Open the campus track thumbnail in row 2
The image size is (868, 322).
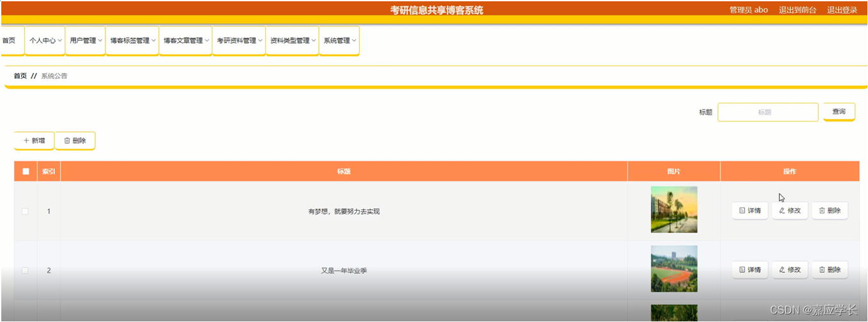click(x=674, y=269)
